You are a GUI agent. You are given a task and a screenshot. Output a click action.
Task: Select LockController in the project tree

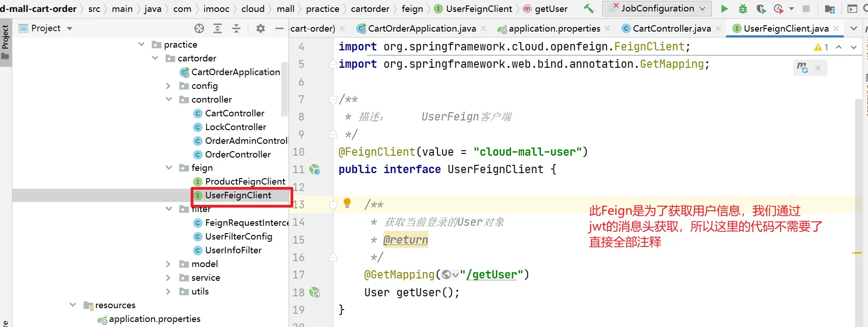[235, 127]
